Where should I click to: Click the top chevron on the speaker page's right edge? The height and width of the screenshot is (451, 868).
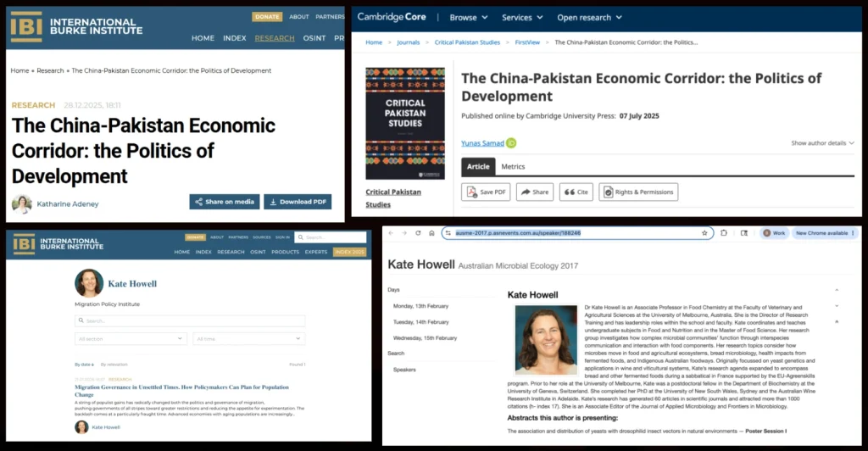(x=837, y=290)
